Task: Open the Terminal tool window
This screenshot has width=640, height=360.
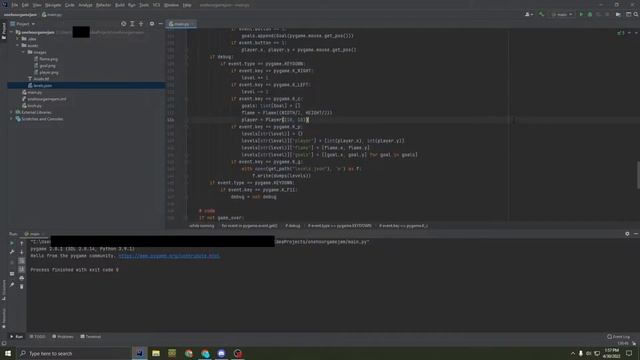Action: (x=91, y=337)
